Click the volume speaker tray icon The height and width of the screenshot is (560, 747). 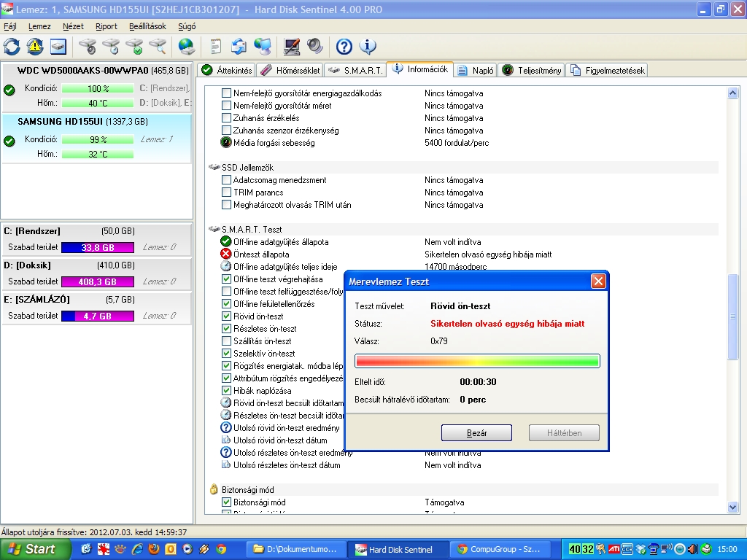tap(693, 549)
